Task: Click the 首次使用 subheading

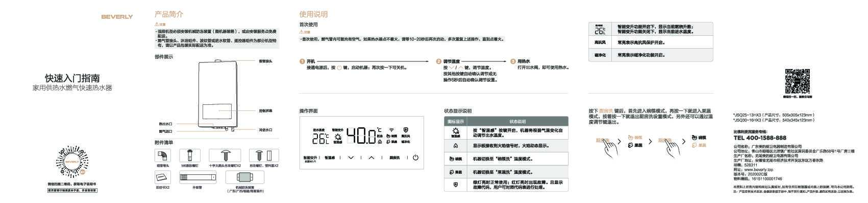Action: (x=308, y=25)
